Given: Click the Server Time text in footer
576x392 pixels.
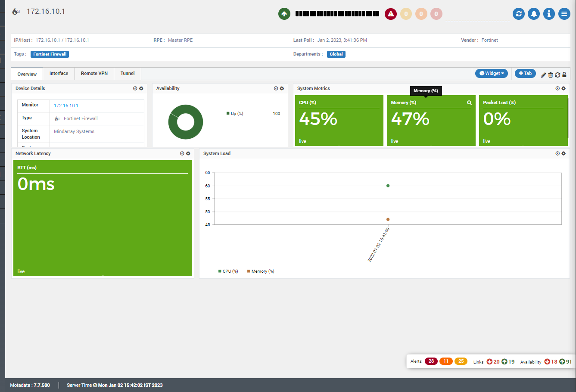Looking at the screenshot, I should 115,385.
